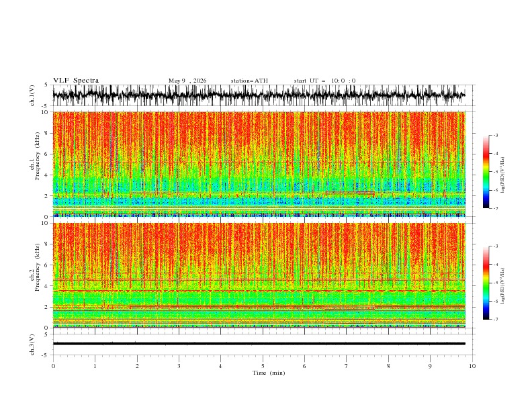Click the 'station=ATH' label
532x411 pixels.
pyautogui.click(x=249, y=81)
